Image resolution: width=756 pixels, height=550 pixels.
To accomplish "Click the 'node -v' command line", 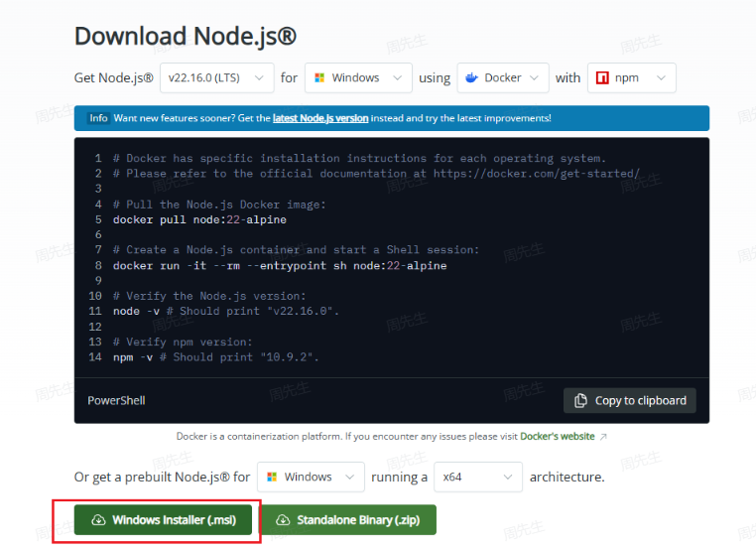I will point(226,311).
